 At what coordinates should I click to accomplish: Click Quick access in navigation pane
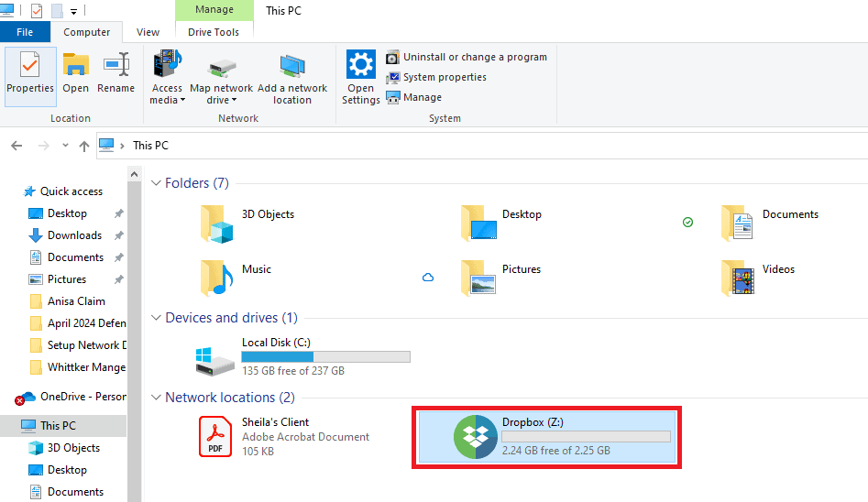click(x=71, y=191)
